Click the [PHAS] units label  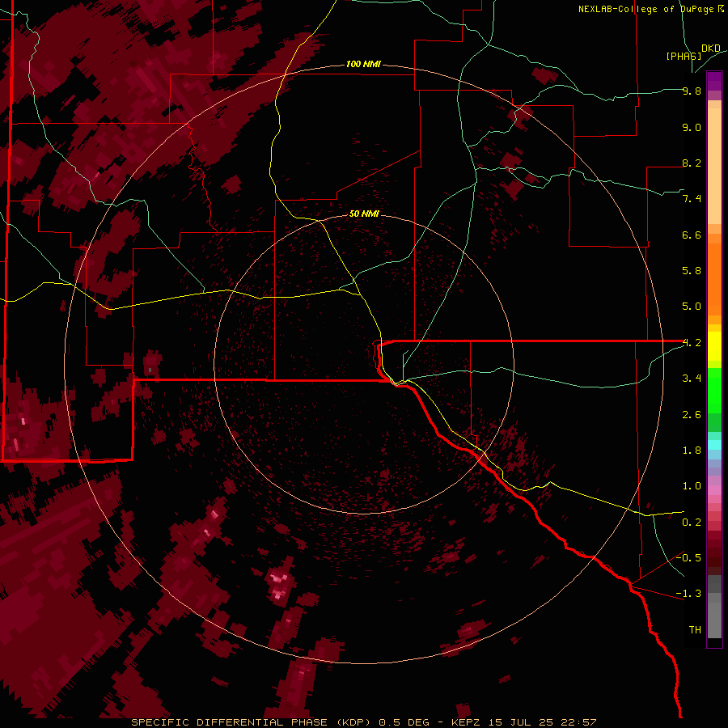(x=684, y=56)
